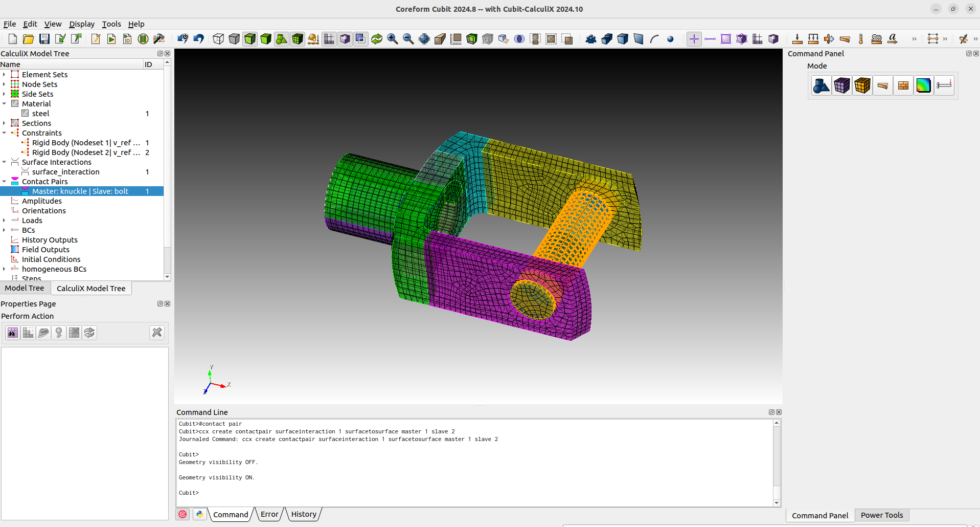Click the red remove icon in Properties Page
Image resolution: width=980 pixels, height=527 pixels.
tap(157, 332)
